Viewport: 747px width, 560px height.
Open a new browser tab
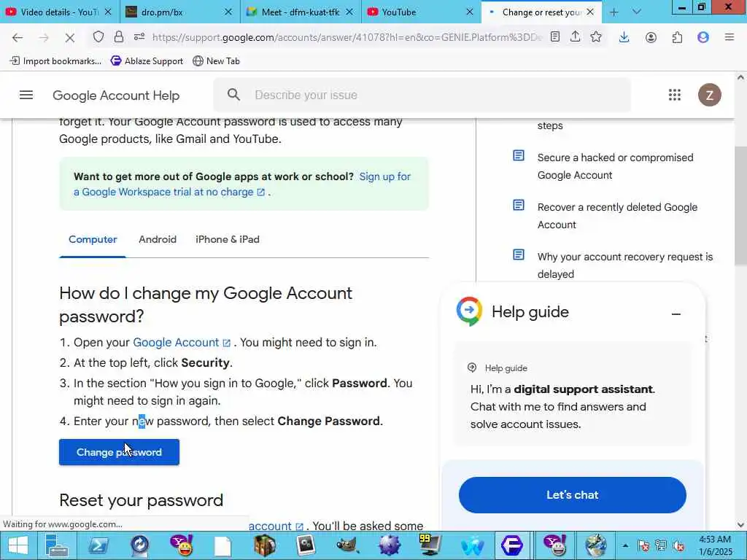point(614,12)
